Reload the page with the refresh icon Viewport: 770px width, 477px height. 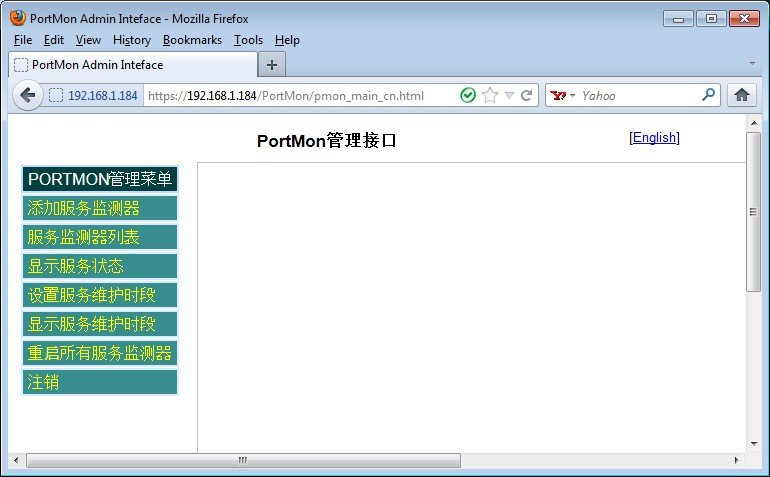pos(527,96)
